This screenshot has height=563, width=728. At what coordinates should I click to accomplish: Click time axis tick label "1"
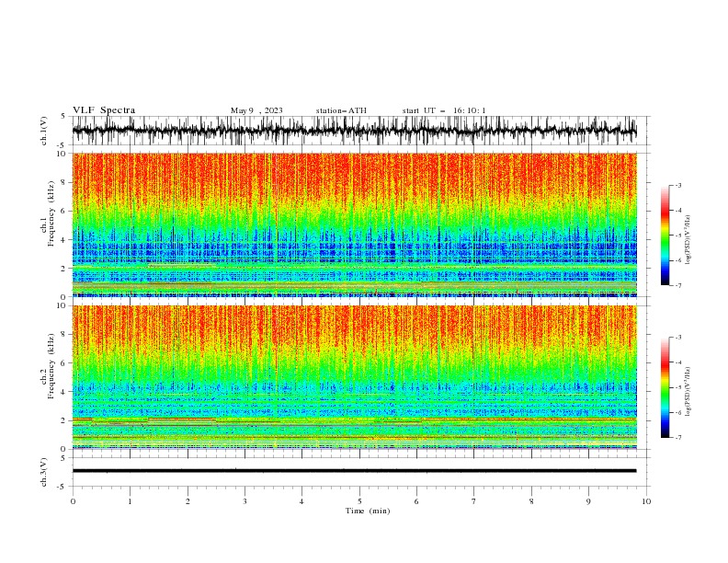pos(130,501)
